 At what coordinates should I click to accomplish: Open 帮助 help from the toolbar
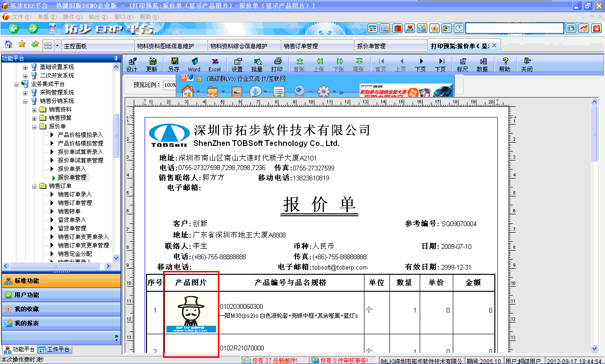(x=504, y=64)
